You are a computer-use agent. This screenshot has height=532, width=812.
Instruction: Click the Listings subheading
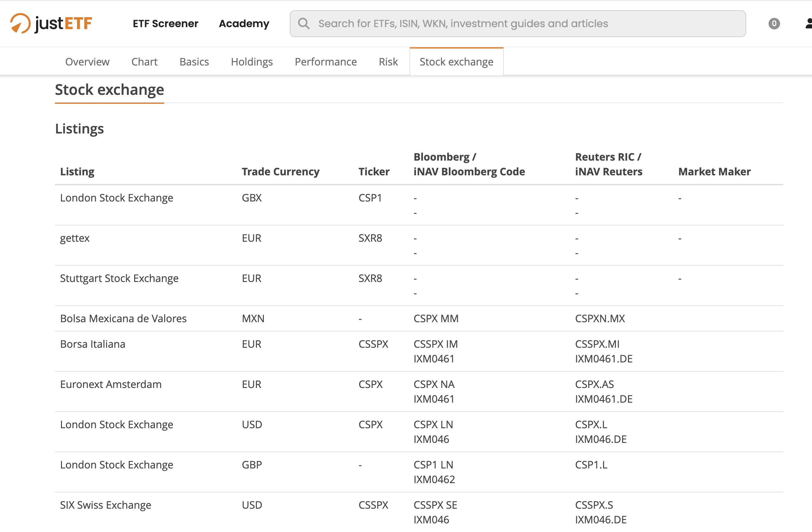coord(80,129)
